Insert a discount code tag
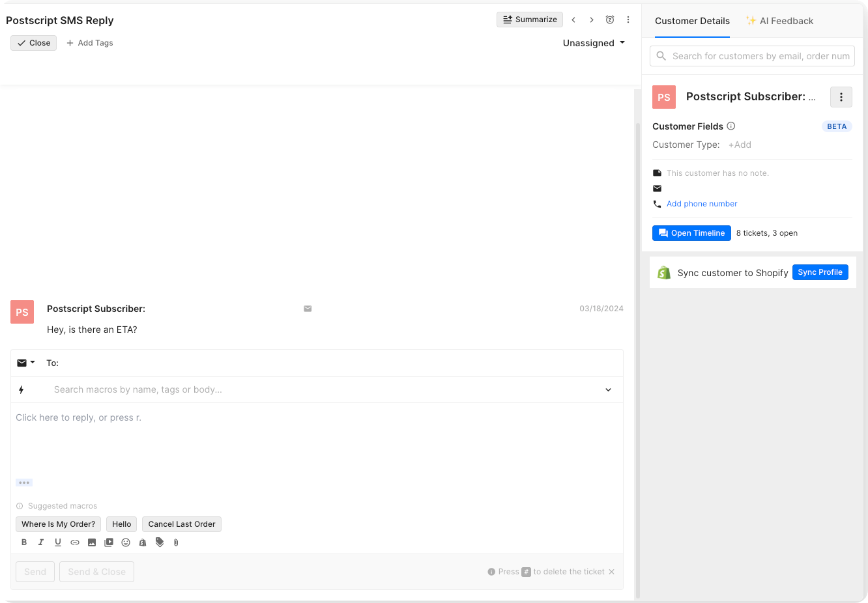The image size is (868, 603). [x=160, y=542]
